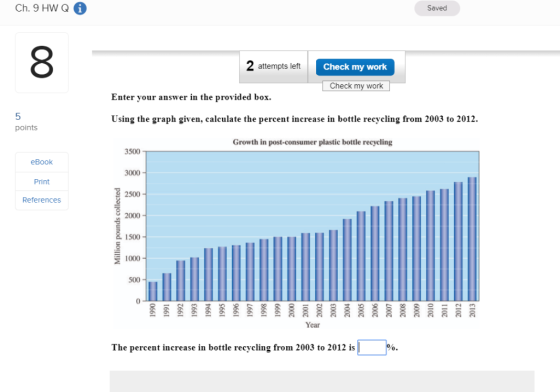The width and height of the screenshot is (560, 392).
Task: Click the Print link in sidebar
Action: pyautogui.click(x=41, y=182)
